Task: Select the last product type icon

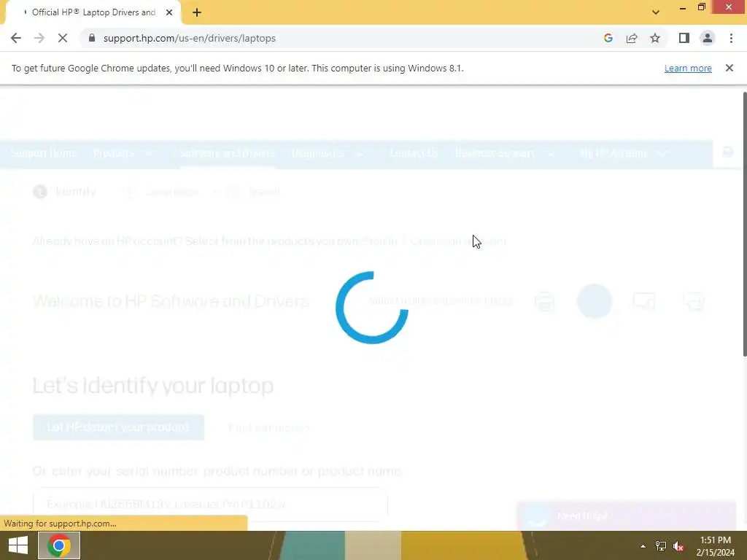Action: point(693,301)
